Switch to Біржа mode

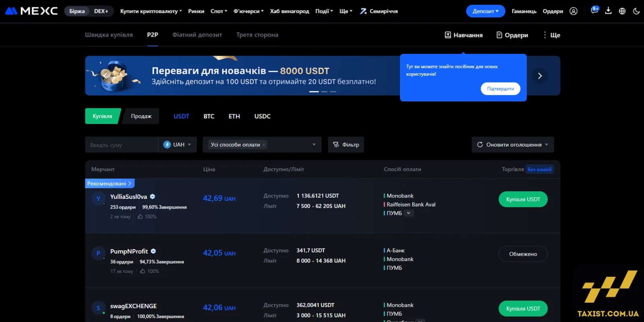[x=77, y=11]
